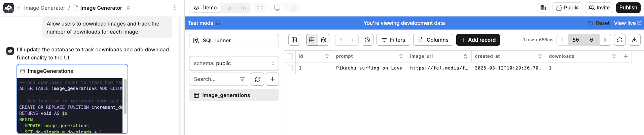Check the checkbox for row 1
644x135 pixels.
(290, 68)
